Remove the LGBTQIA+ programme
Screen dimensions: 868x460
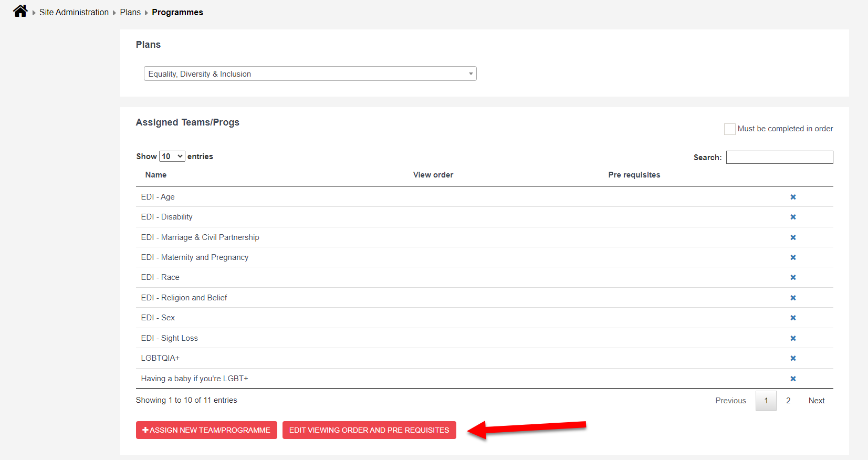[793, 358]
